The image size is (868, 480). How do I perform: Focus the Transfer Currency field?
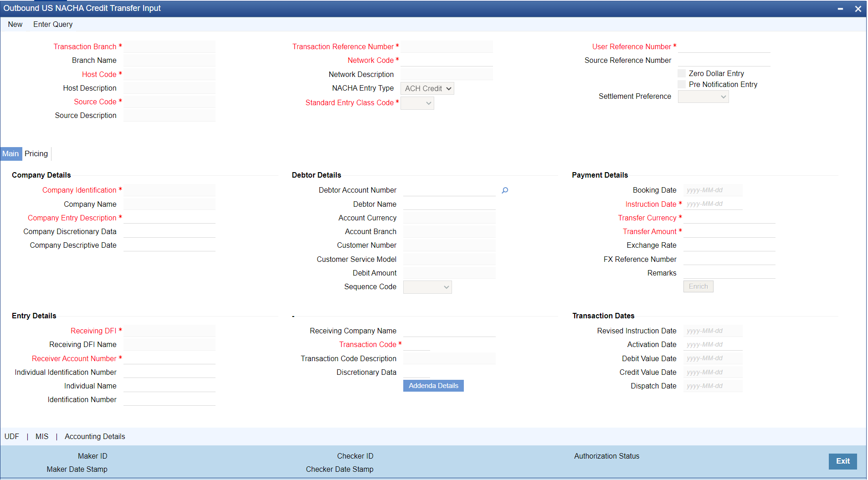[729, 218]
